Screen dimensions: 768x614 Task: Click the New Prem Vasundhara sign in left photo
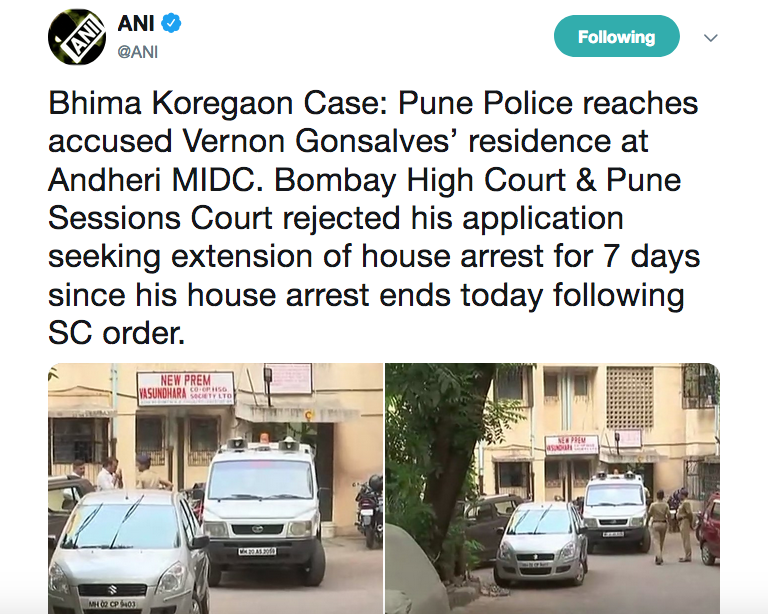pyautogui.click(x=186, y=389)
